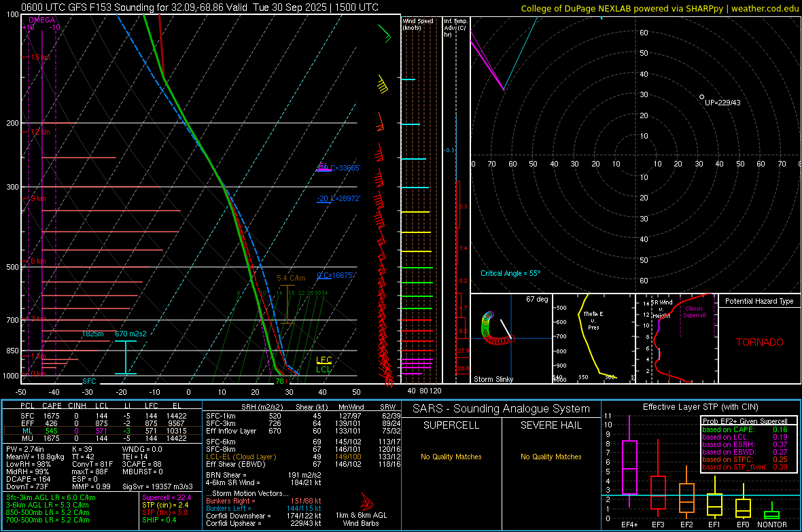Click the '15 km' height label
802x532 pixels.
[x=40, y=57]
